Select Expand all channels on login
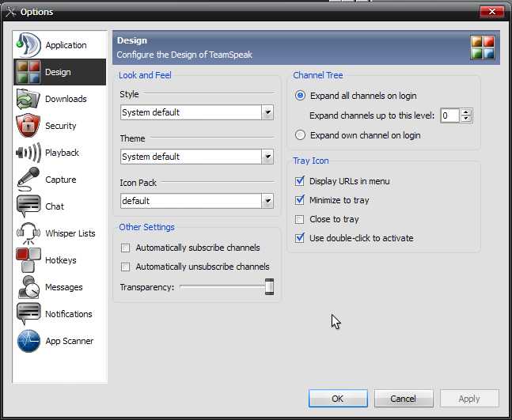 (300, 96)
